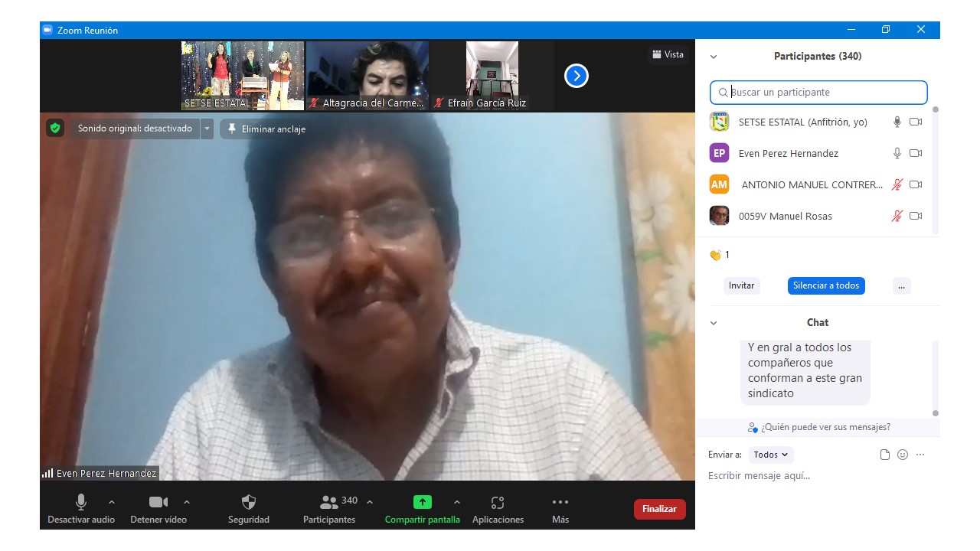The image size is (980, 551).
Task: Click the signal strength icon beside Even Perez Hernandez
Action: point(47,474)
